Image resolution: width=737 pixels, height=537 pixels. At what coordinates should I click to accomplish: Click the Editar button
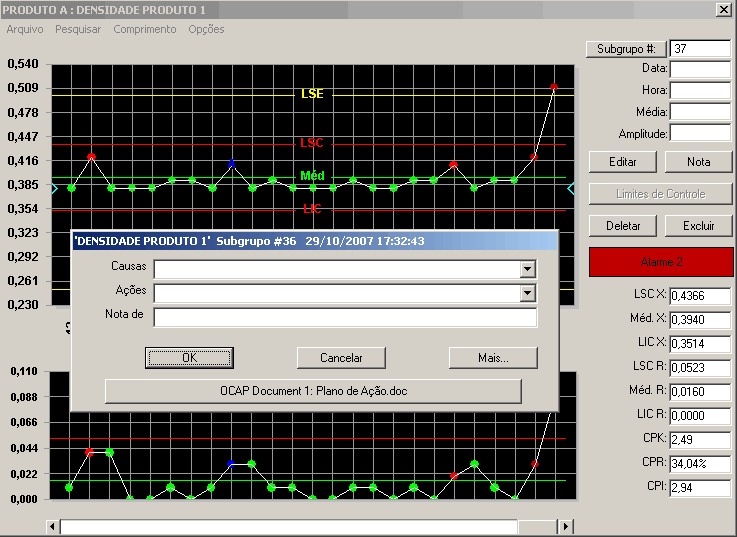623,162
